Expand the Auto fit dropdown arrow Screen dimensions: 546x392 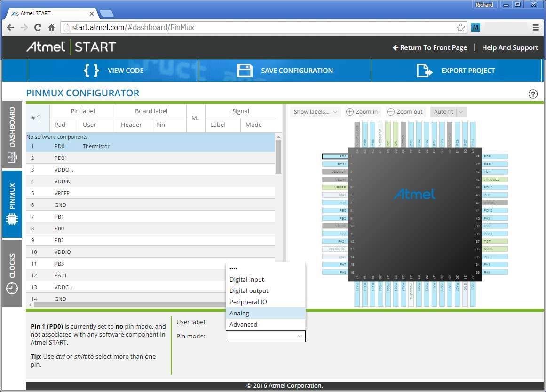pyautogui.click(x=461, y=112)
